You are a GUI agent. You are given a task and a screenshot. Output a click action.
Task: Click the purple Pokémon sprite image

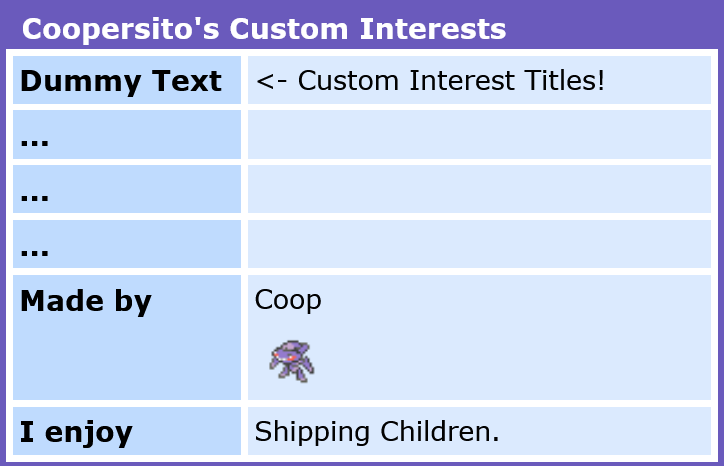coord(292,361)
